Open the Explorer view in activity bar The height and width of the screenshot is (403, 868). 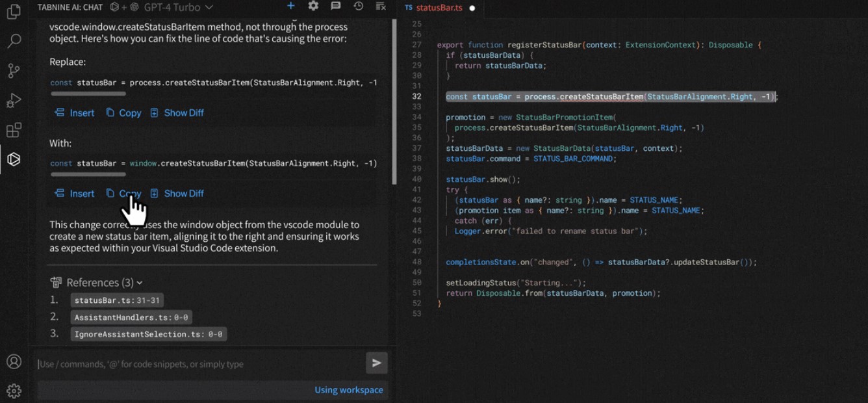[x=14, y=12]
